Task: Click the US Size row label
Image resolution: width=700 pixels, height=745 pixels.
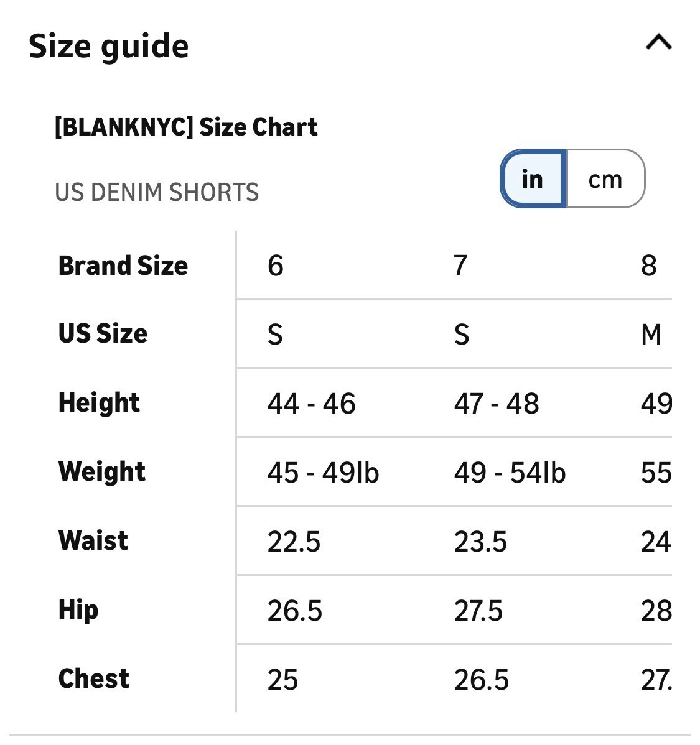Action: pos(103,333)
